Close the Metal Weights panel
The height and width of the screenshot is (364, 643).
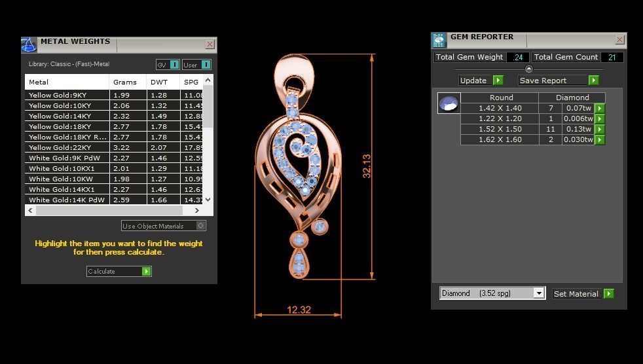pyautogui.click(x=210, y=44)
